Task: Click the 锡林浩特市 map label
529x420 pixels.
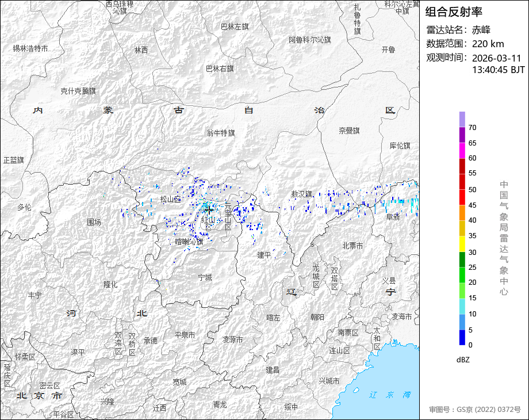Action: (30, 49)
